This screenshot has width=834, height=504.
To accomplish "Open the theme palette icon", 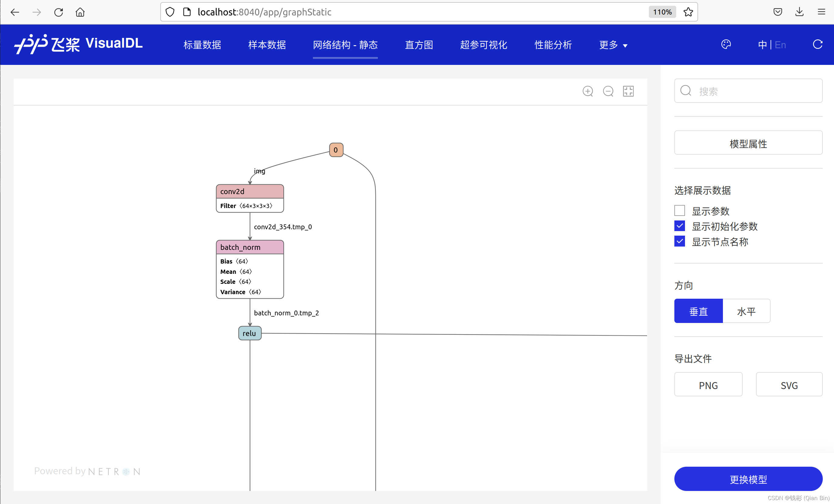I will (x=726, y=44).
